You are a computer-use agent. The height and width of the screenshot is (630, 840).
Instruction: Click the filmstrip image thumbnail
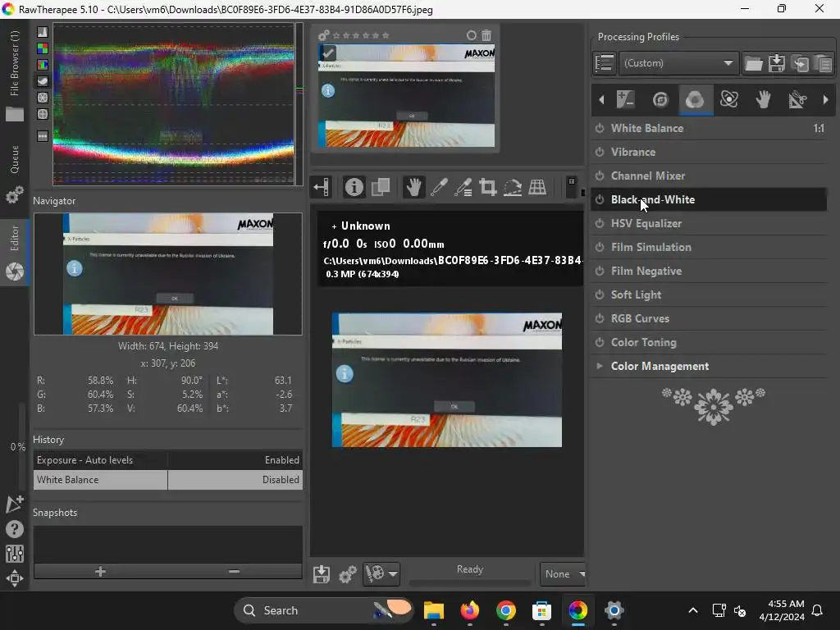[x=407, y=95]
